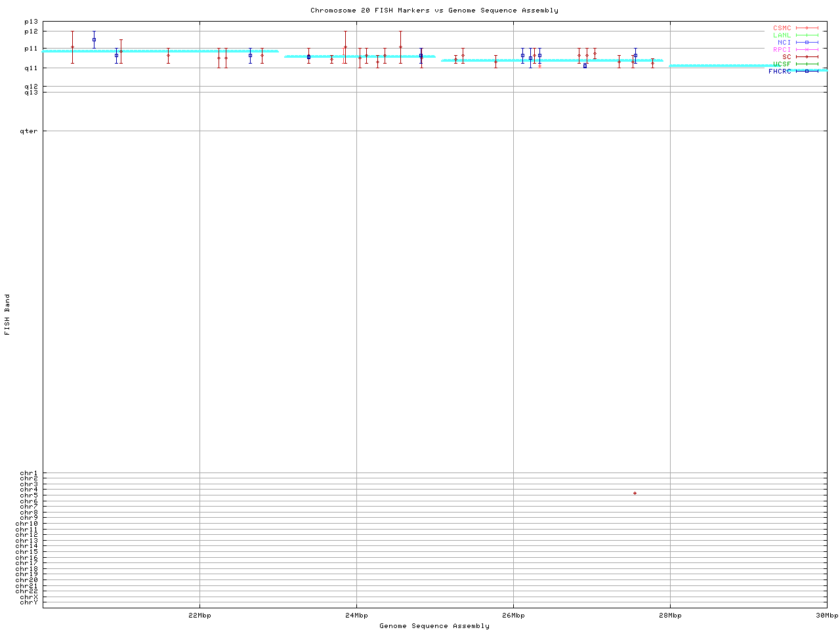Viewport: 840px width, 630px height.
Task: Click the RPCI magenta cross legend marker
Action: (x=807, y=50)
